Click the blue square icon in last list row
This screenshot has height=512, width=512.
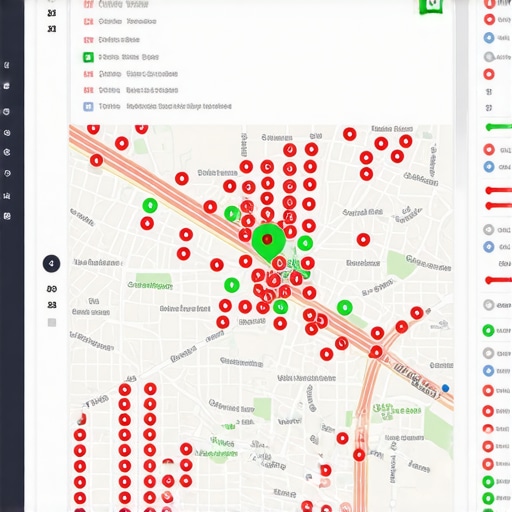(88, 106)
